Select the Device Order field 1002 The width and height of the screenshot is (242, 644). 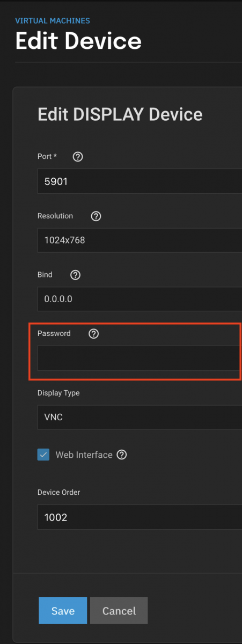[x=140, y=517]
